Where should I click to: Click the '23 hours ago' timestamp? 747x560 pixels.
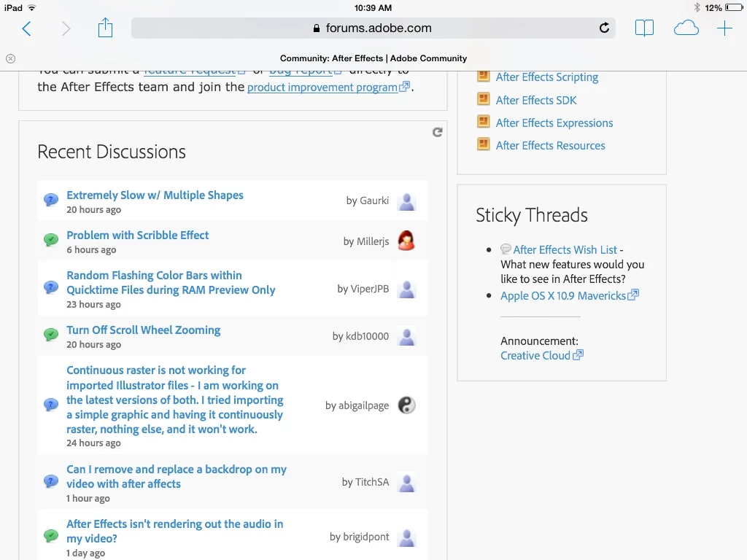click(93, 304)
